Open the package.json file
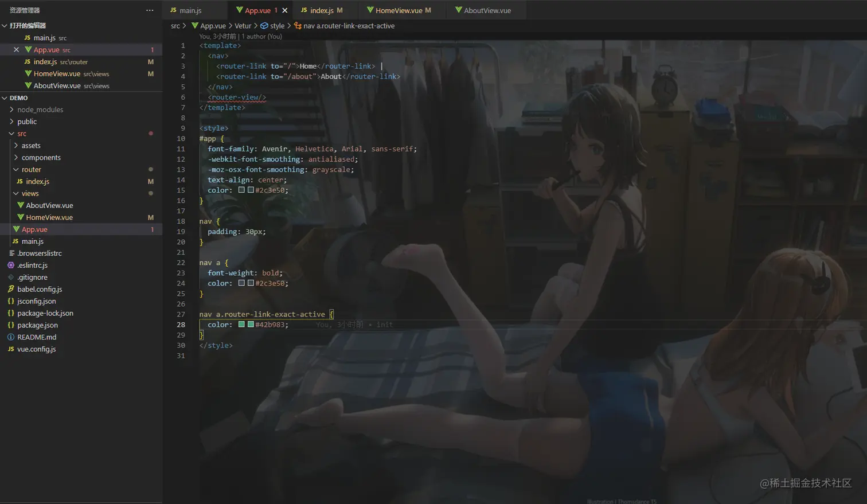Image resolution: width=867 pixels, height=504 pixels. click(81, 325)
